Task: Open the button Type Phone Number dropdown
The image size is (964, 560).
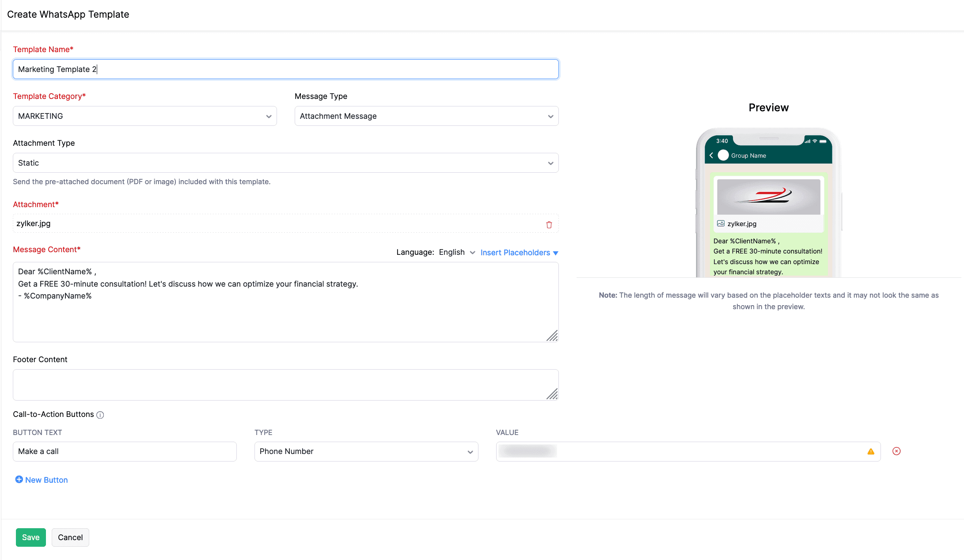Action: point(366,451)
